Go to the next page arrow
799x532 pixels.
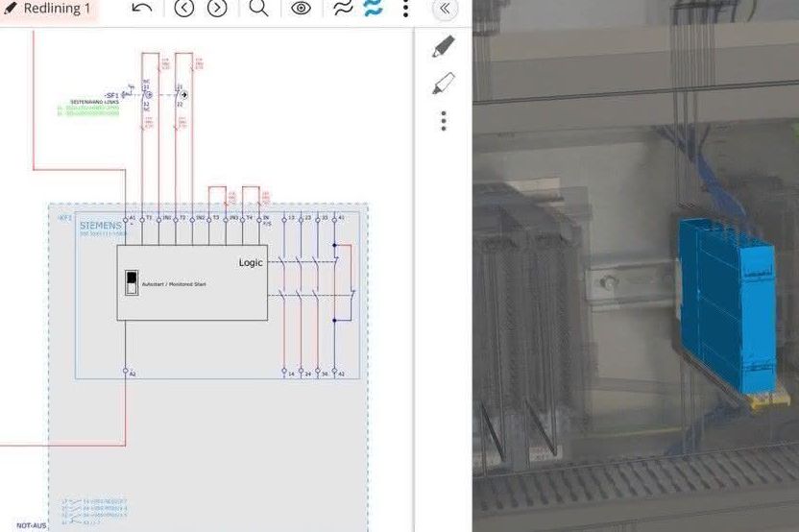217,8
